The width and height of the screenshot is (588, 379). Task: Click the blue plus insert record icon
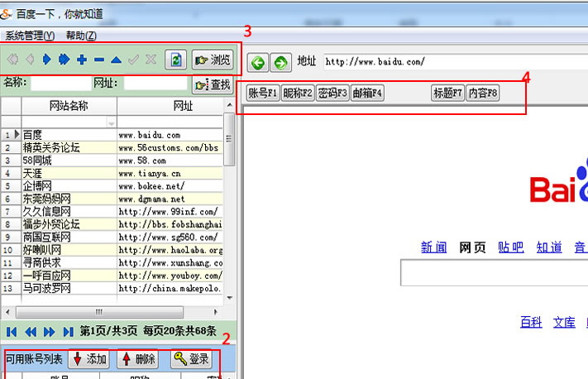(82, 60)
